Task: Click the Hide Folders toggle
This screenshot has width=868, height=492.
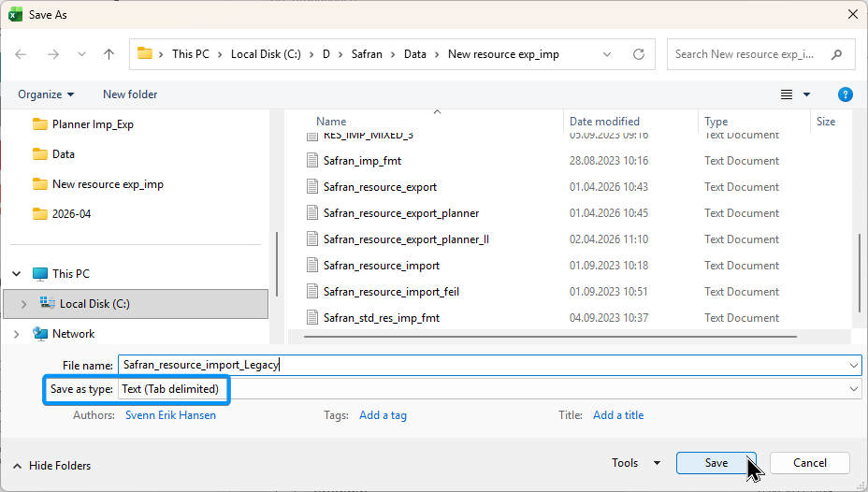Action: (x=52, y=466)
